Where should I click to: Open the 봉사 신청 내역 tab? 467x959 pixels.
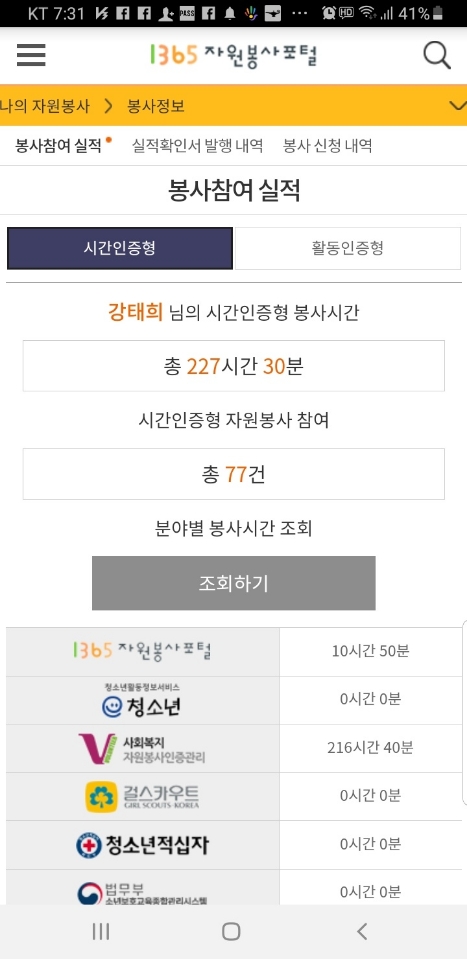[328, 146]
